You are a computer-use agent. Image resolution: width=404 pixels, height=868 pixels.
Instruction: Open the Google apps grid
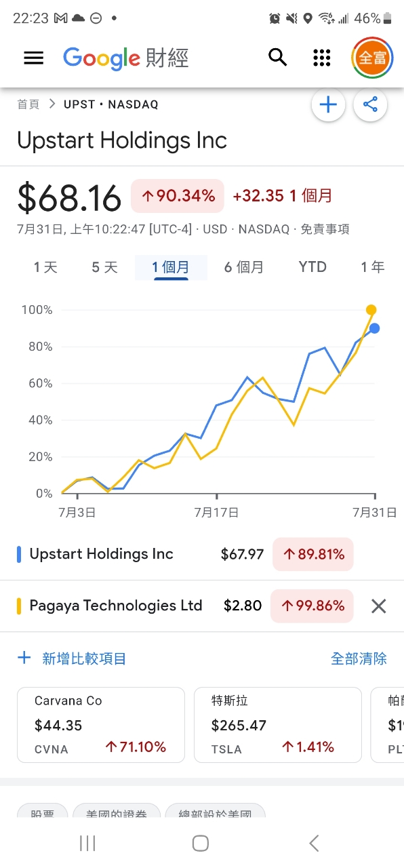322,58
